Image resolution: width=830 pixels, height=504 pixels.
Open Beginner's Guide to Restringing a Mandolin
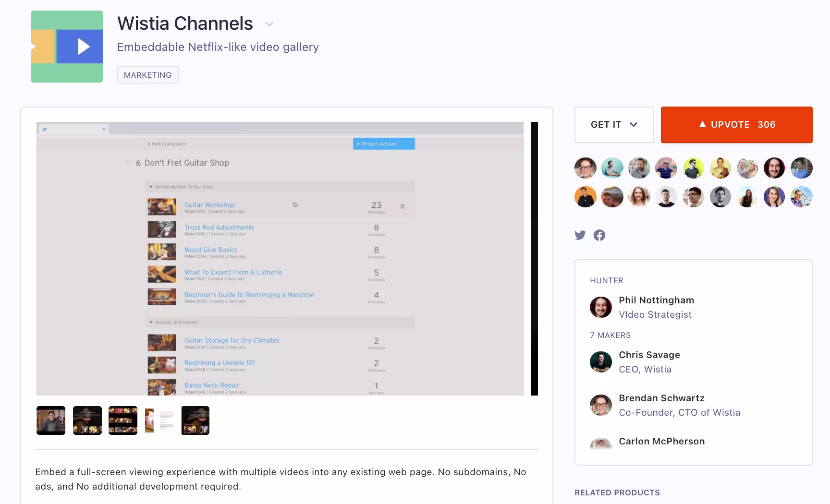[249, 295]
